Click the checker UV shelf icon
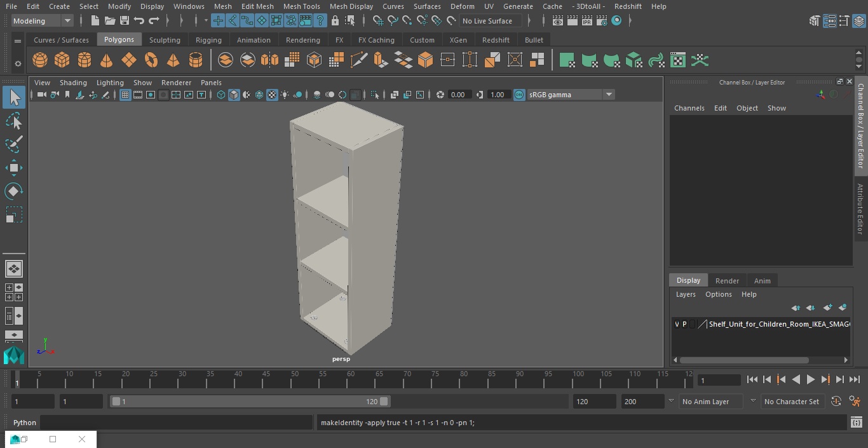868x448 pixels. tap(678, 60)
